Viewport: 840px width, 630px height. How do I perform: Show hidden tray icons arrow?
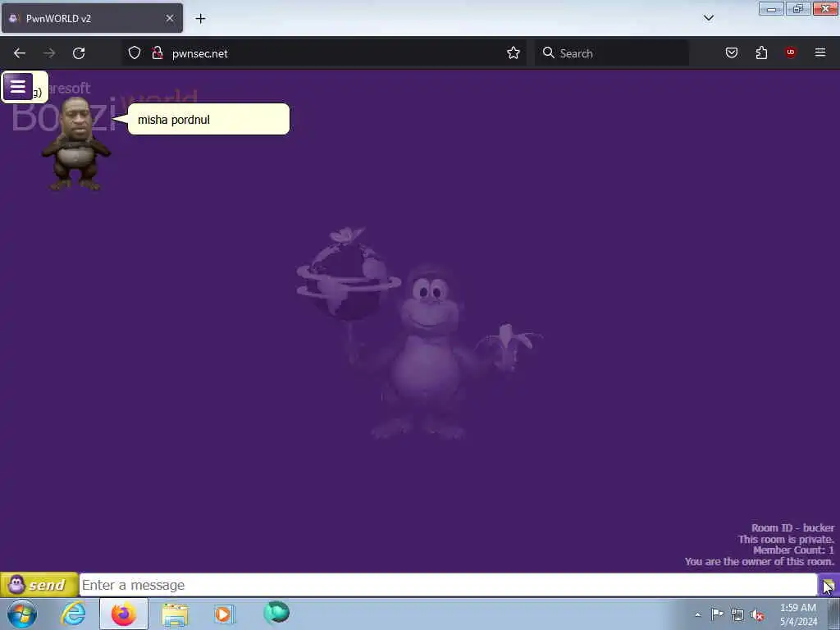point(697,615)
